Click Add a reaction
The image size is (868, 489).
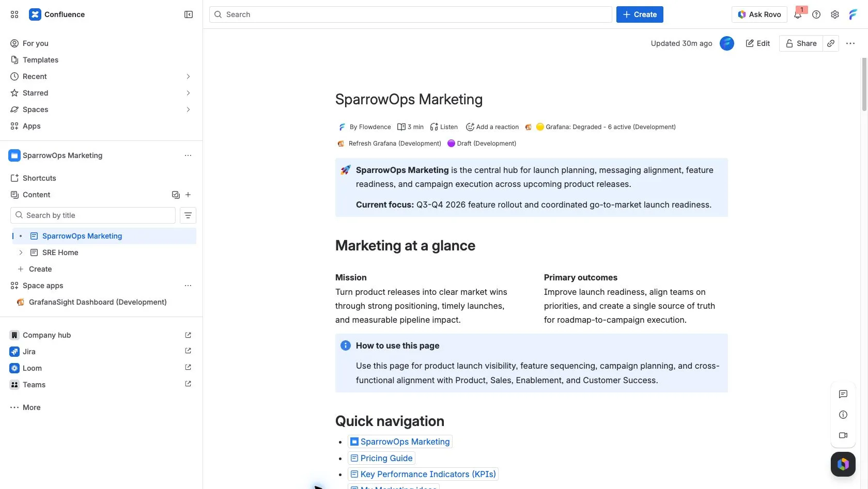coord(492,127)
